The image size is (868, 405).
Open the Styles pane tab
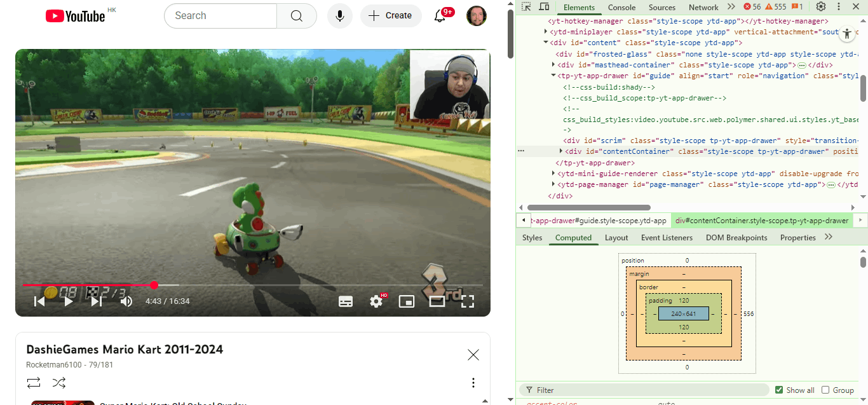pyautogui.click(x=532, y=238)
